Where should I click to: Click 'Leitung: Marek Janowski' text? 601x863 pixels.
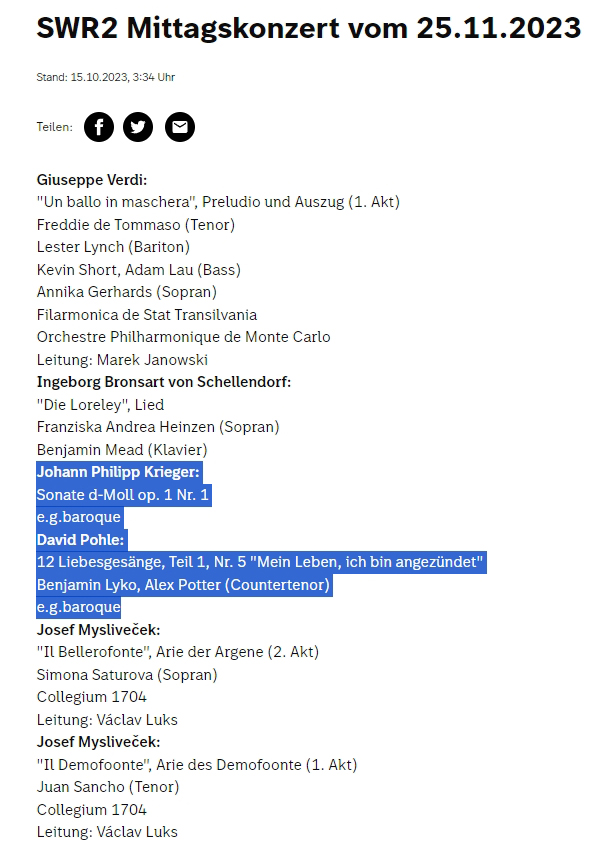pos(122,359)
